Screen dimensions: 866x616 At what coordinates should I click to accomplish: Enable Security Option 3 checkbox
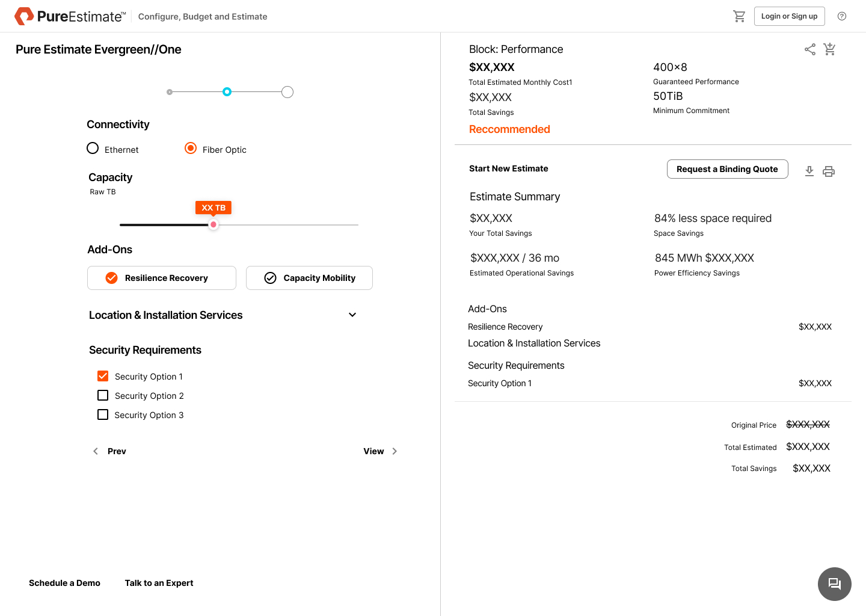(103, 414)
